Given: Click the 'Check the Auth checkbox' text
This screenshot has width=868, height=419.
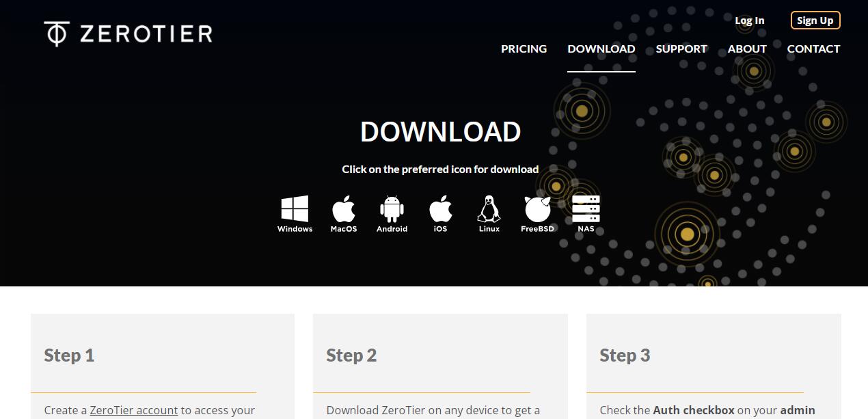Looking at the screenshot, I should (667, 410).
